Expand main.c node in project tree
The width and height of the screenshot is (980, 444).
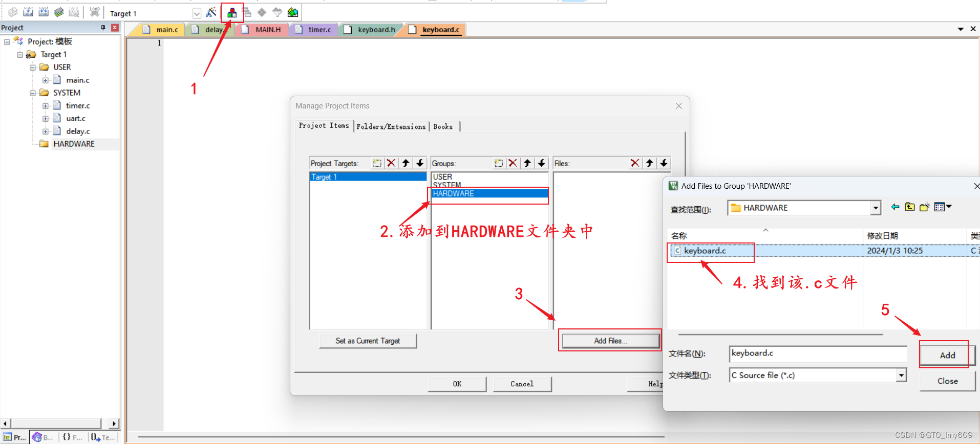coord(46,80)
